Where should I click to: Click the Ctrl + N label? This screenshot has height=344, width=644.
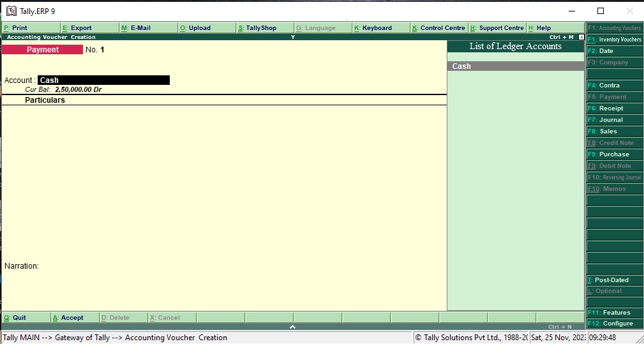(x=560, y=327)
